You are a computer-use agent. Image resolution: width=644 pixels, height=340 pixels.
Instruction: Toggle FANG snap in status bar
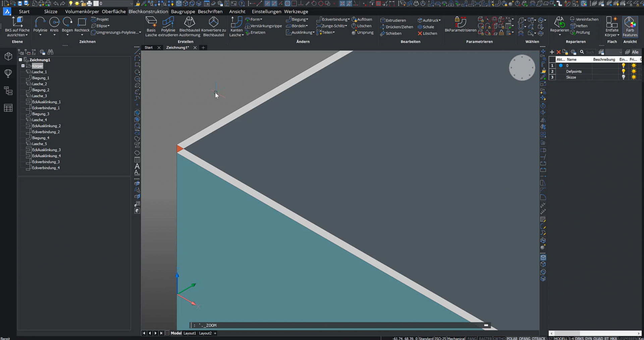pos(472,338)
